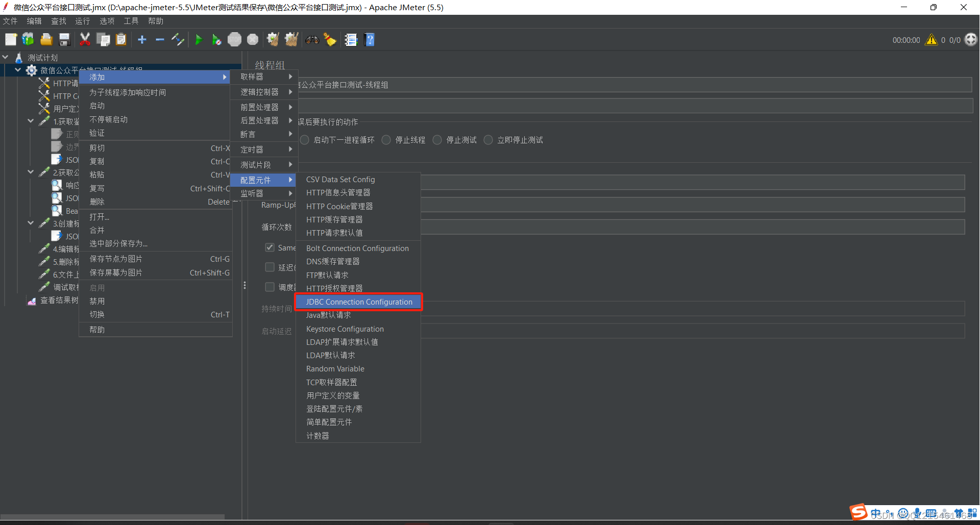
Task: Open 前置处理器 submenu
Action: coord(264,107)
